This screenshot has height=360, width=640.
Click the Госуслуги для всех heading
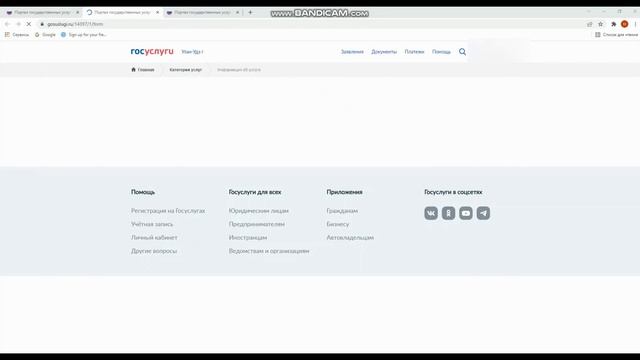255,192
